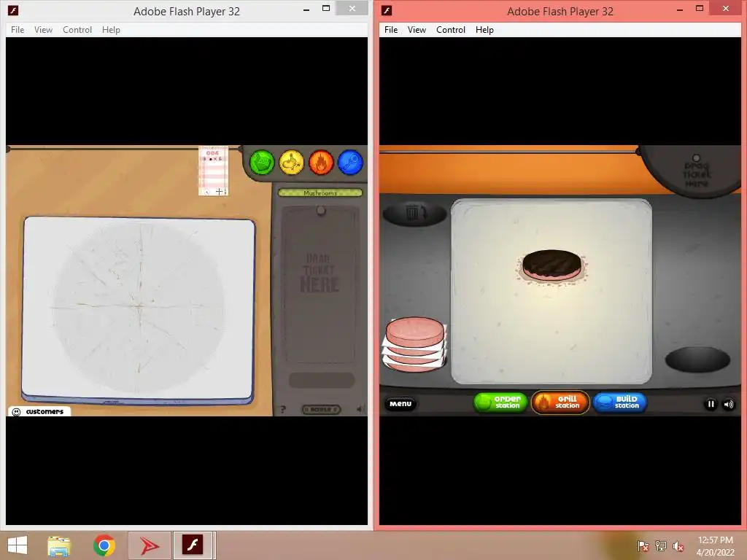Open the Windows Start button
The image size is (747, 560).
click(18, 545)
